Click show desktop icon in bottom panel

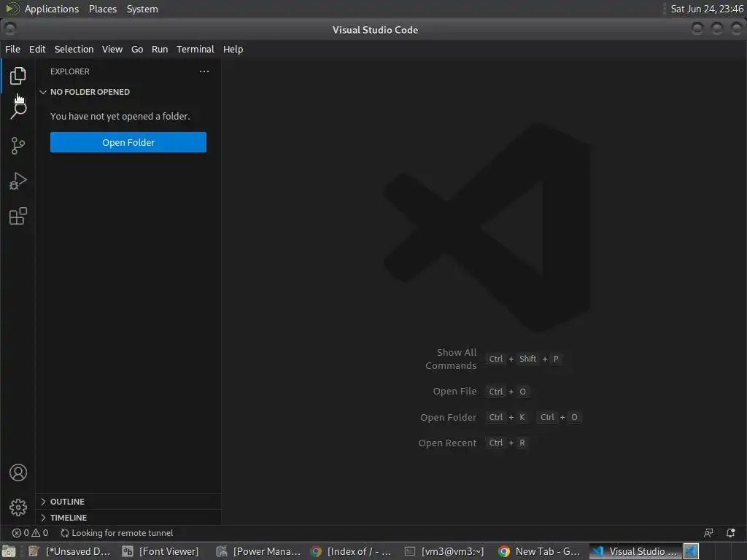(9, 551)
